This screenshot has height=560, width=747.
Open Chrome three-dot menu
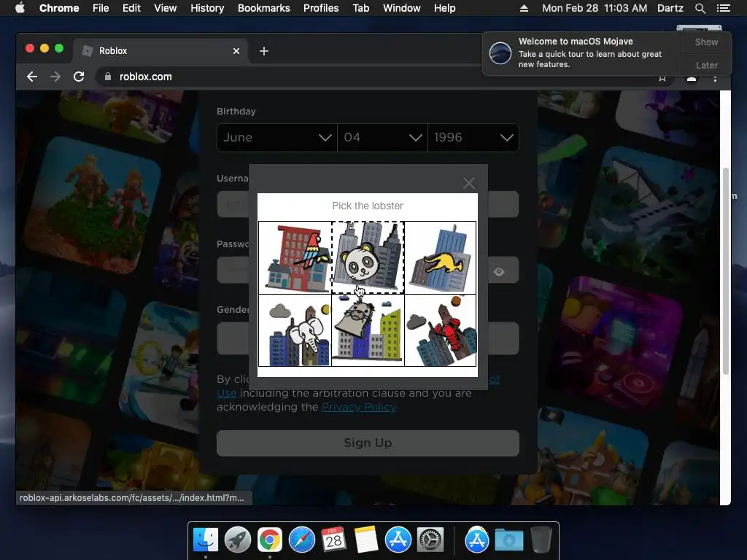pyautogui.click(x=715, y=79)
